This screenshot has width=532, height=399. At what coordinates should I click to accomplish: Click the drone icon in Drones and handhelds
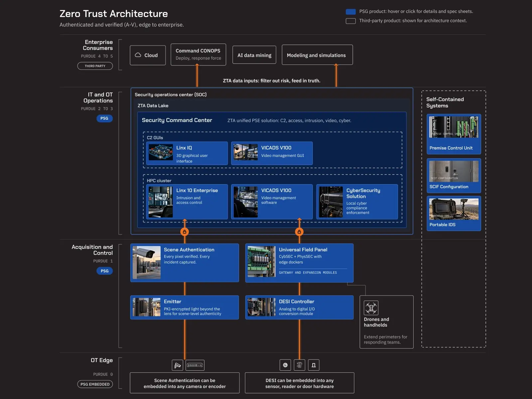coord(371,308)
